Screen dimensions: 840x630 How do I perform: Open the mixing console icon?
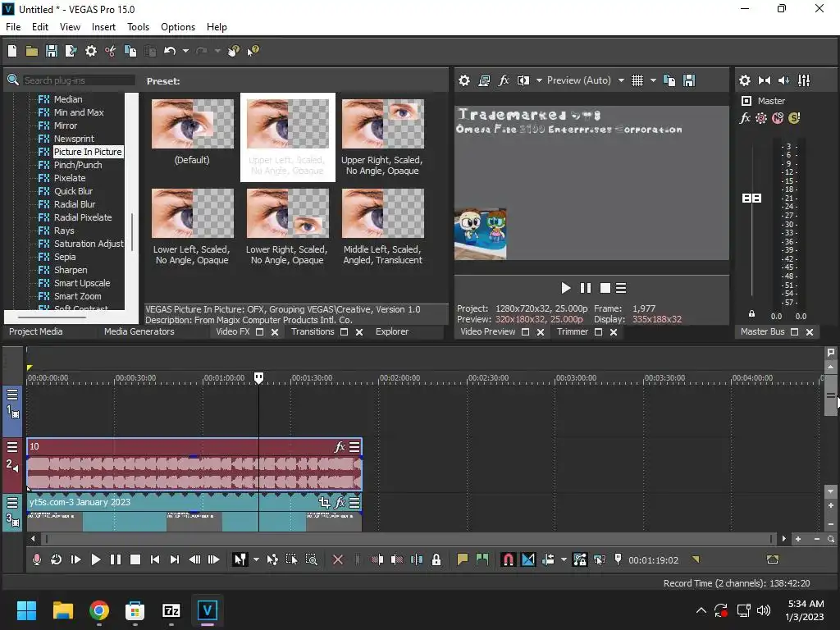[804, 80]
